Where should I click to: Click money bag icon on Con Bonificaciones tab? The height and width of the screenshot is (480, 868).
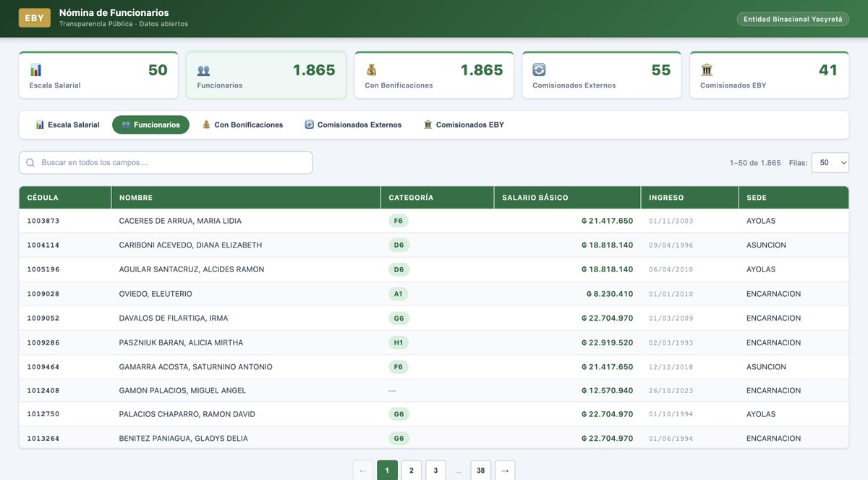point(206,125)
